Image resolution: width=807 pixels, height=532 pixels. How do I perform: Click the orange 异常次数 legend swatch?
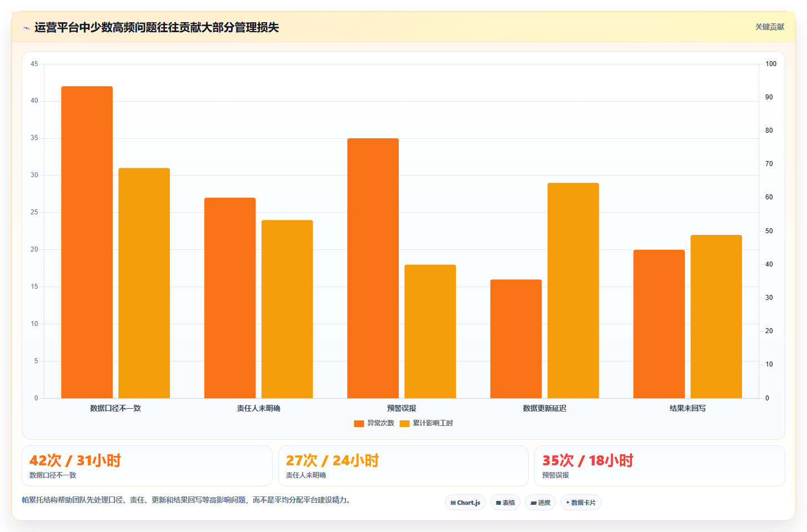(359, 424)
